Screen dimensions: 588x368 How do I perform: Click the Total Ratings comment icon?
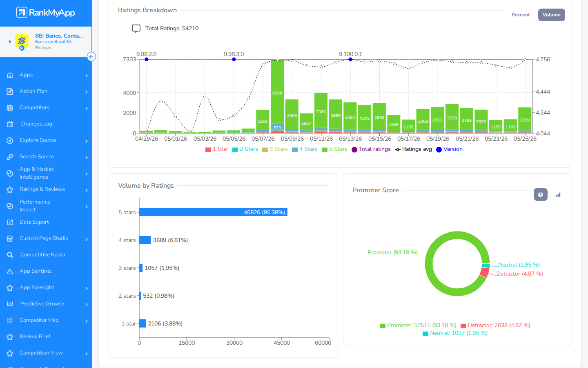coord(136,29)
